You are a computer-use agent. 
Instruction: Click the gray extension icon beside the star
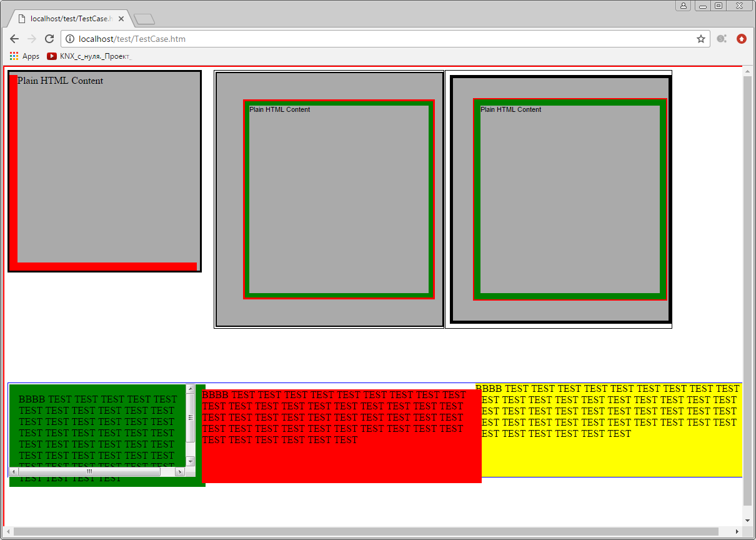click(x=722, y=39)
